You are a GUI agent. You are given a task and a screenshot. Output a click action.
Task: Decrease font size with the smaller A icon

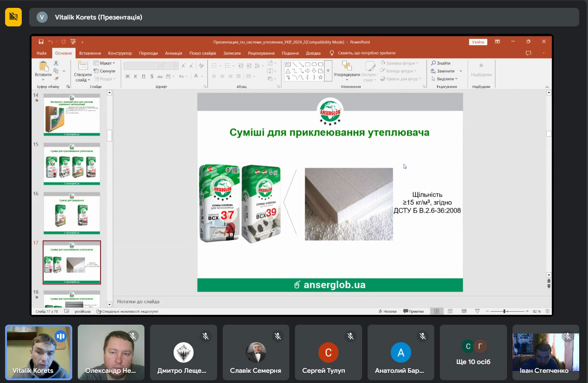191,66
